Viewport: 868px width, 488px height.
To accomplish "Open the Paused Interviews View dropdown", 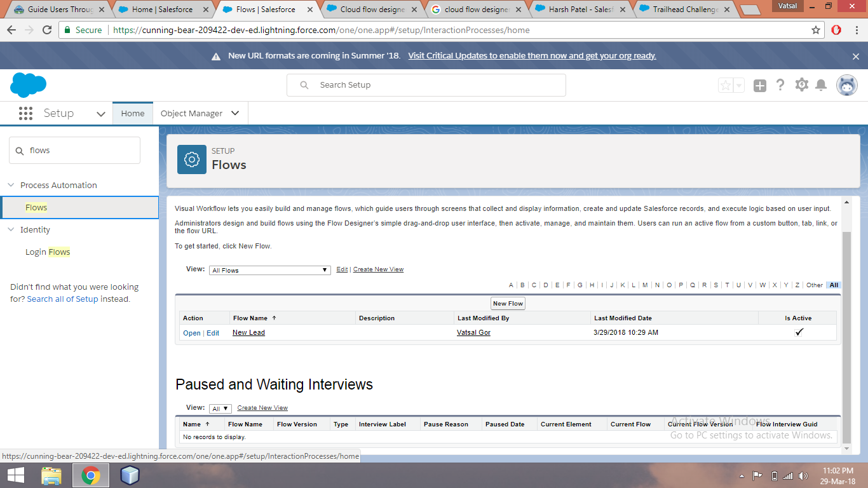I will [220, 409].
